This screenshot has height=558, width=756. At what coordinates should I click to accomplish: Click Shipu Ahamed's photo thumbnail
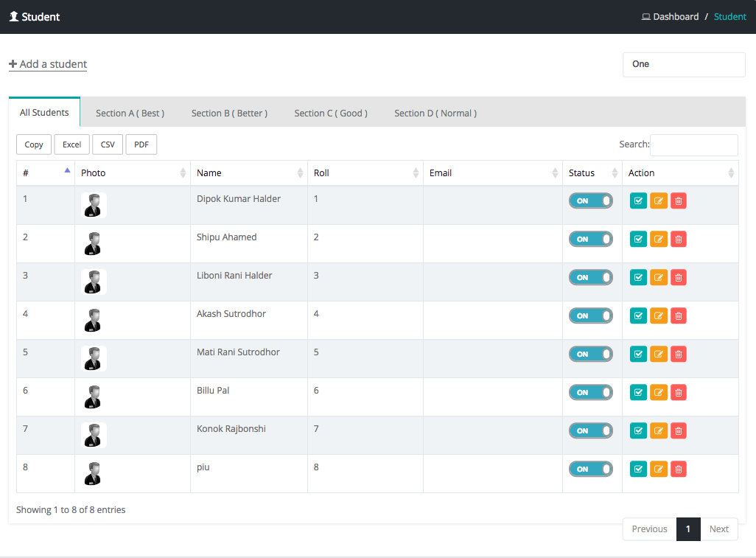tap(94, 243)
